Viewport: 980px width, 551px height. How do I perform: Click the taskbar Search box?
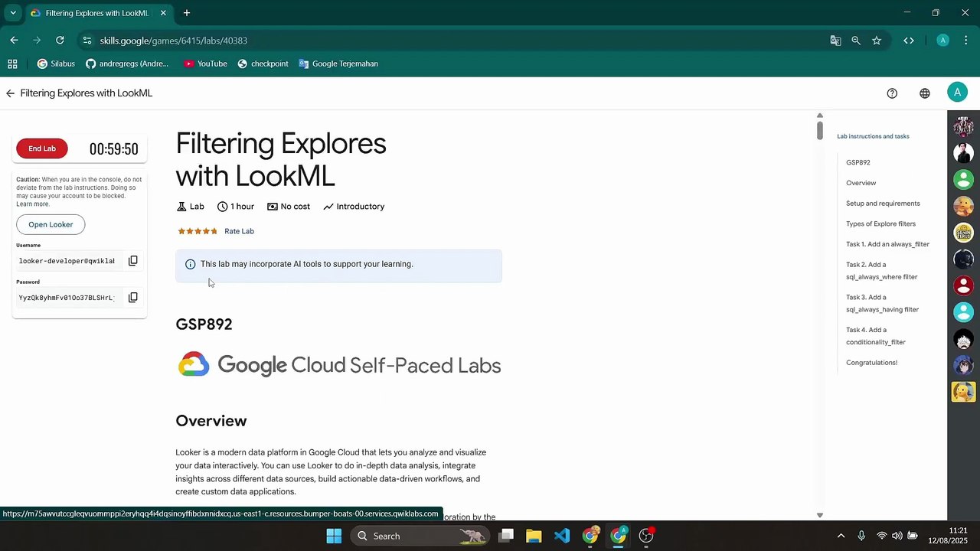pos(420,536)
